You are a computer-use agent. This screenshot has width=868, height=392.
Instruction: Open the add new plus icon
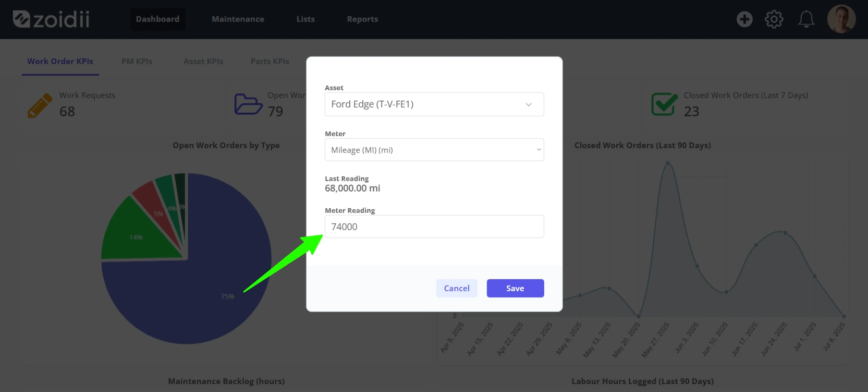click(744, 19)
